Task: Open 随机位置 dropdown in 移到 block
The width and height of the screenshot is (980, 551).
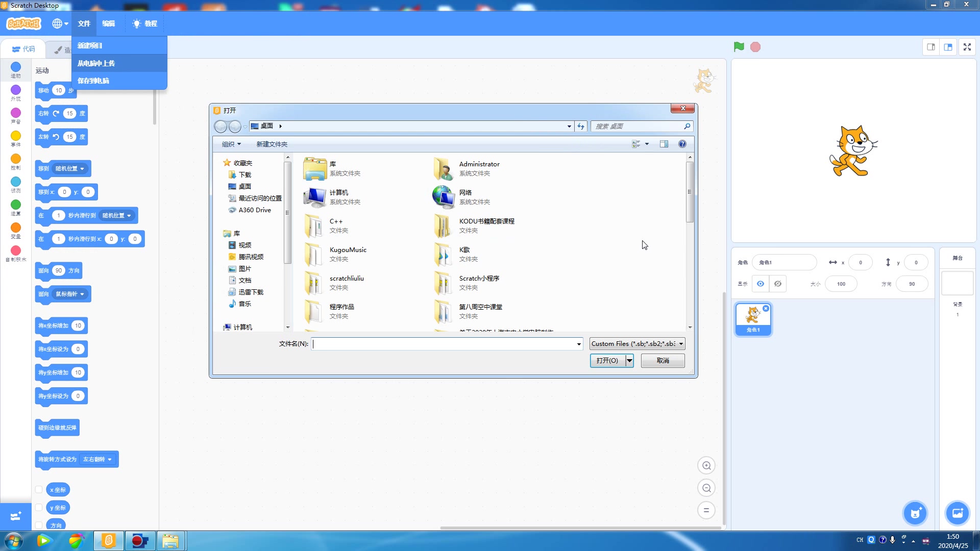Action: point(70,168)
